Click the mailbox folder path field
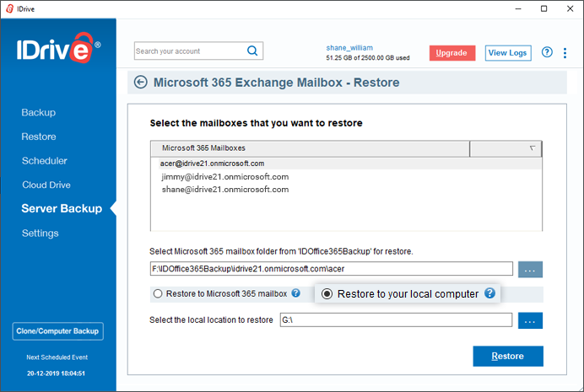 click(x=331, y=269)
